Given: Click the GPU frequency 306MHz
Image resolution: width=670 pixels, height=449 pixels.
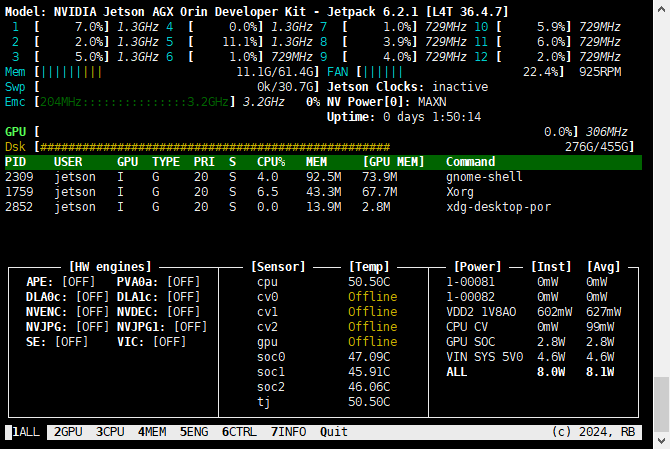Looking at the screenshot, I should 607,132.
